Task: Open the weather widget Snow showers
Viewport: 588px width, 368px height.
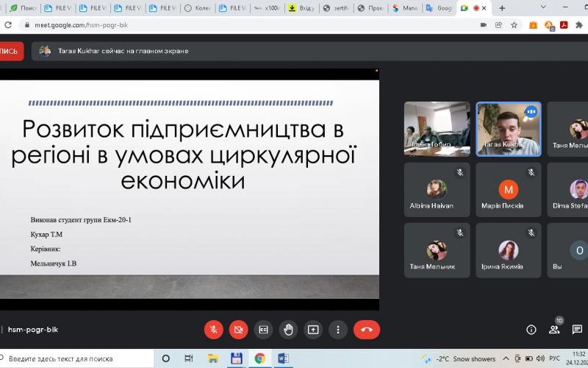Action: [458, 359]
